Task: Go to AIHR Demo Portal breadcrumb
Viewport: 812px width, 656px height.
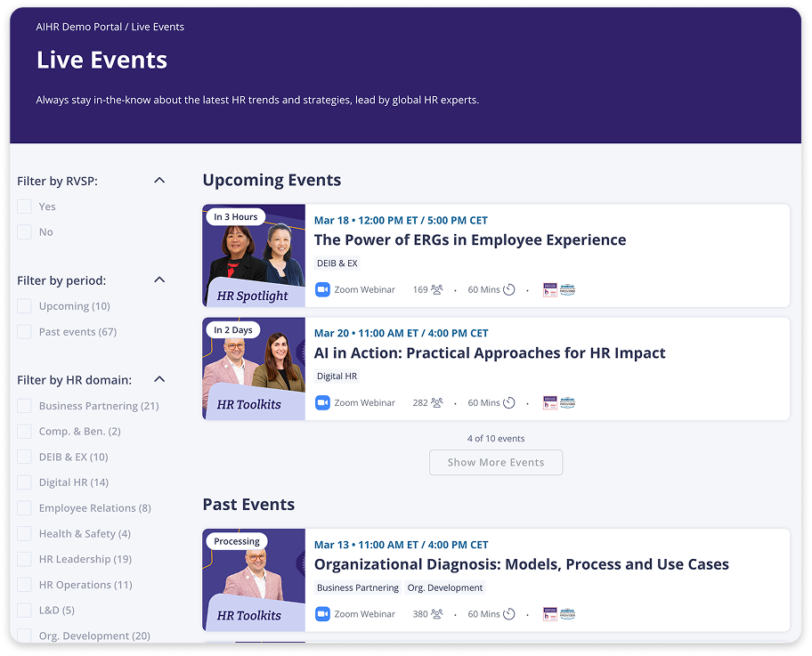Action: [x=80, y=27]
